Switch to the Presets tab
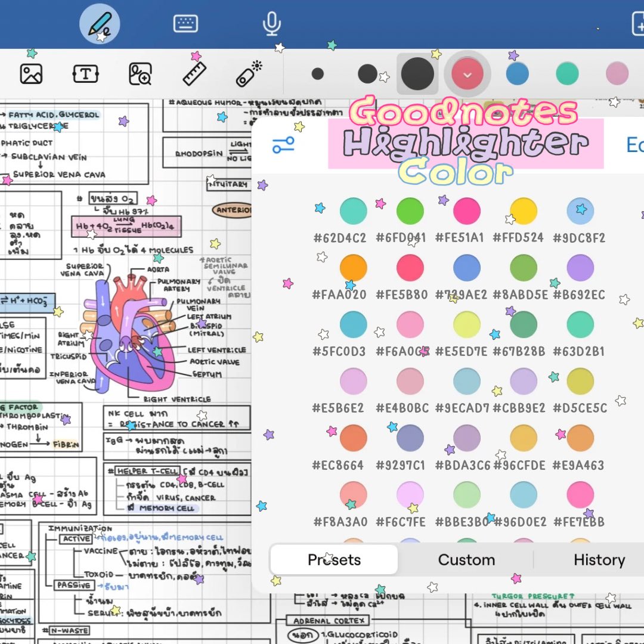 (334, 559)
